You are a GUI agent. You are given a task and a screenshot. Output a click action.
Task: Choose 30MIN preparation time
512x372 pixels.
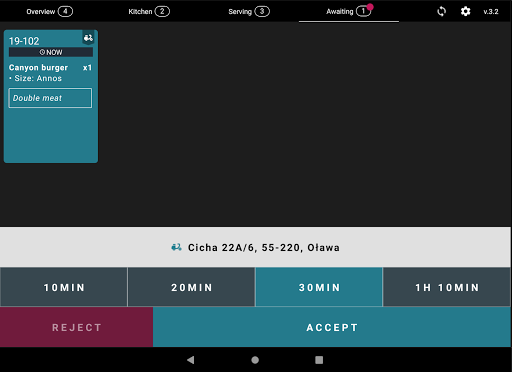coord(319,287)
